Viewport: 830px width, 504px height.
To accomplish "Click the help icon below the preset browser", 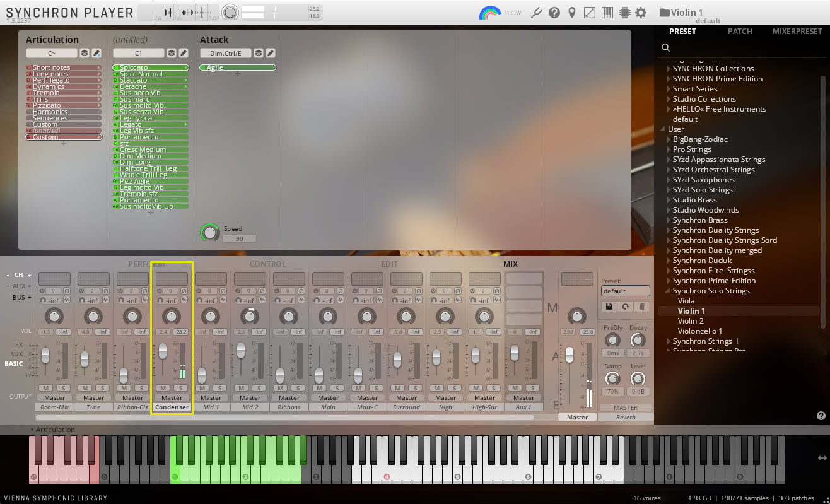I will [x=821, y=416].
